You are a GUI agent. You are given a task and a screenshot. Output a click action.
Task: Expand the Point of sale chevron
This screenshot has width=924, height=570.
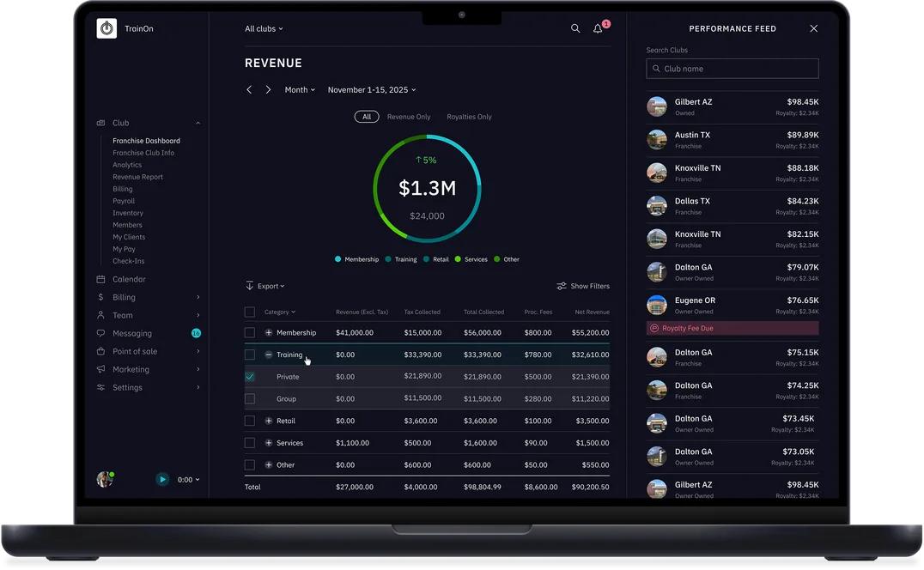pyautogui.click(x=198, y=352)
